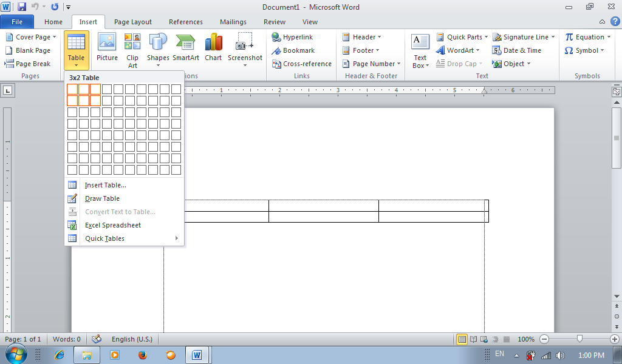Toggle the ruler view button above scrollbar

pyautogui.click(x=617, y=92)
